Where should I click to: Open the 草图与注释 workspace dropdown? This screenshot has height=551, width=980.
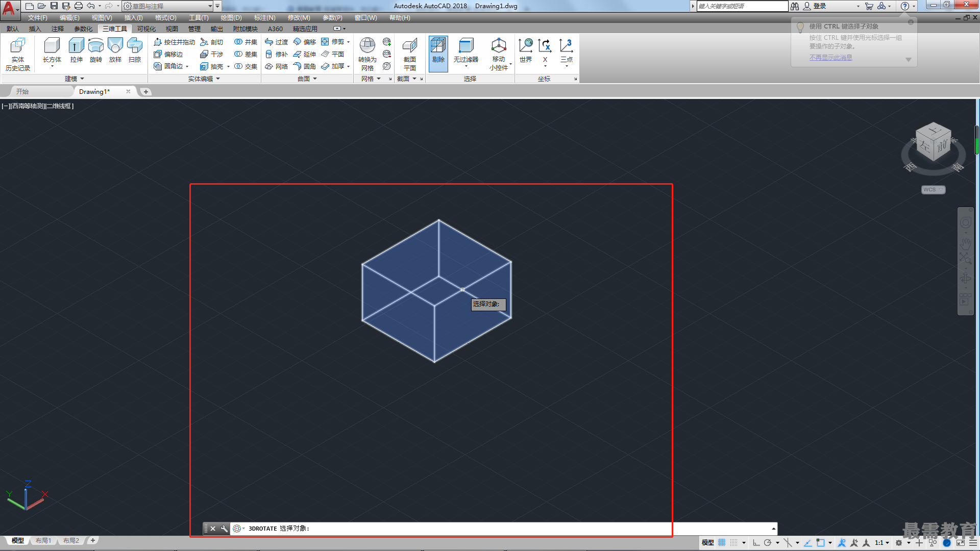click(x=168, y=6)
